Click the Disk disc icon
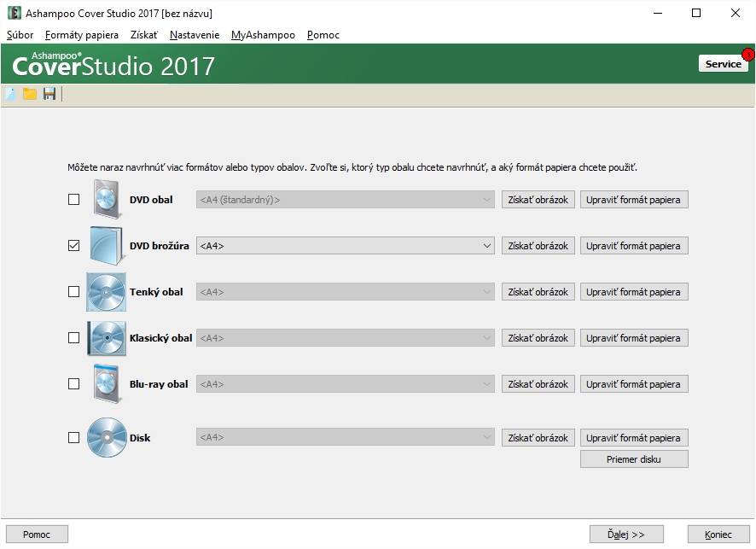The height and width of the screenshot is (549, 756). point(107,438)
